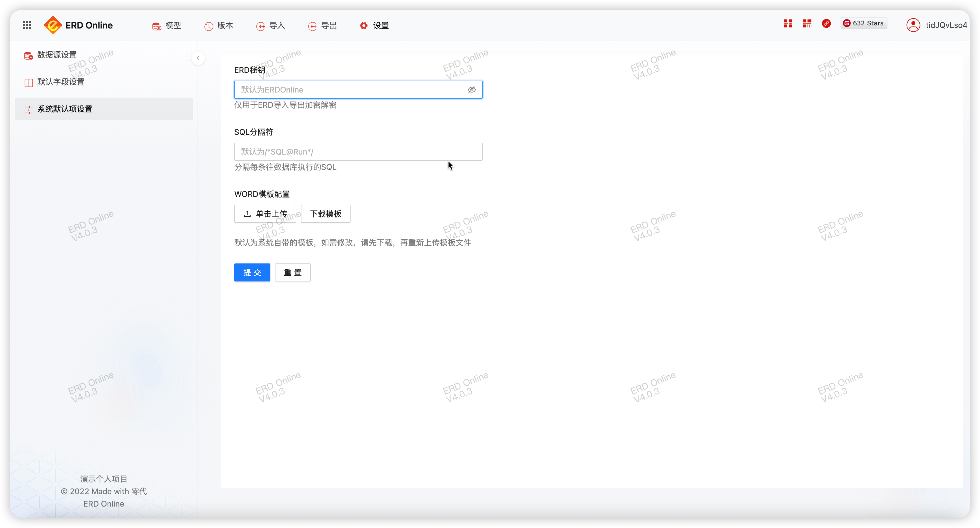Click the 版本 history clock icon

[209, 26]
